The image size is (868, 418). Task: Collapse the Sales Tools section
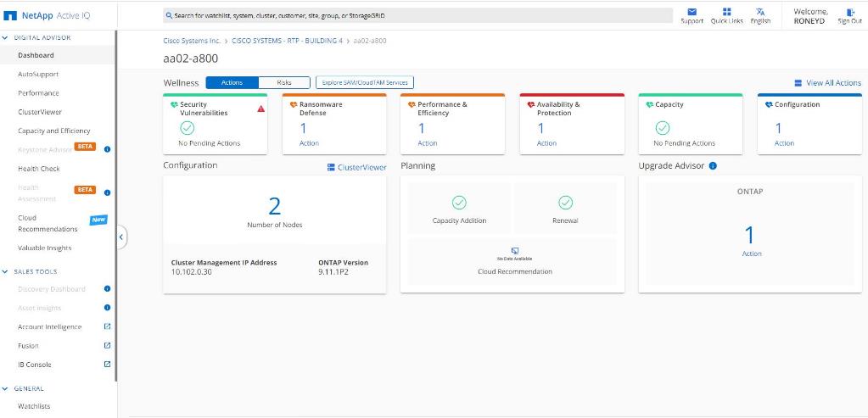(x=6, y=271)
